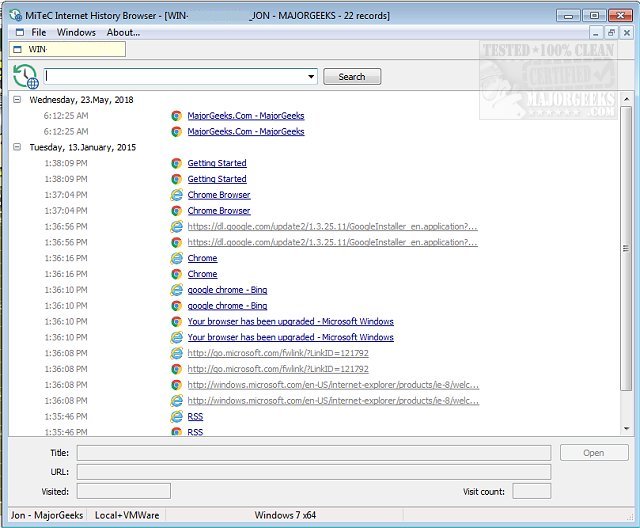
Task: Click the history clock icon beside the search box
Action: point(26,76)
